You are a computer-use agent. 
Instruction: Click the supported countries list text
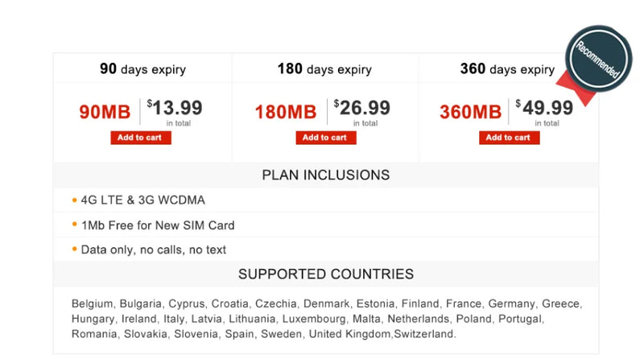[x=327, y=319]
